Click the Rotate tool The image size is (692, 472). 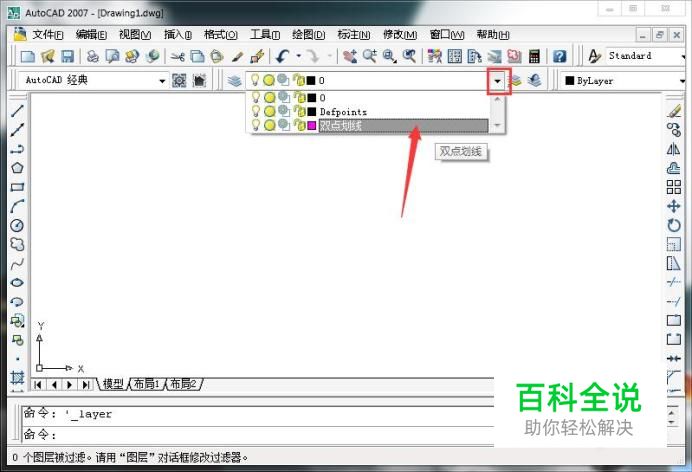(673, 225)
